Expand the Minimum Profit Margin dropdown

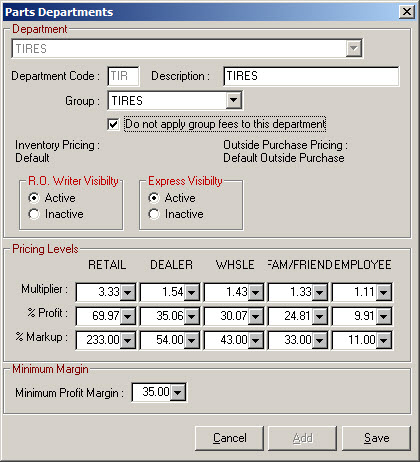178,392
